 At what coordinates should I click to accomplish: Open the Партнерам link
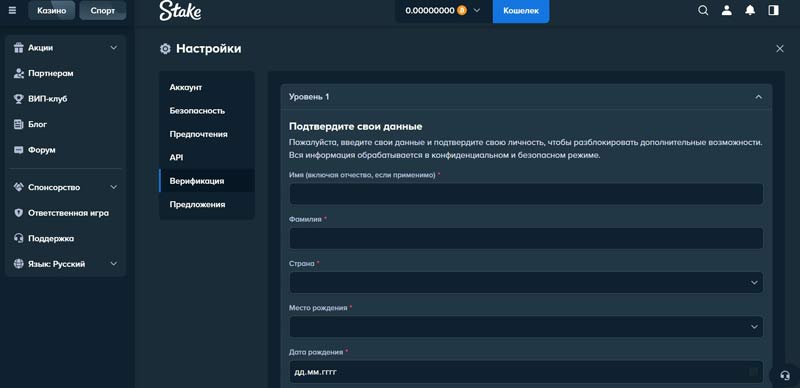[51, 73]
